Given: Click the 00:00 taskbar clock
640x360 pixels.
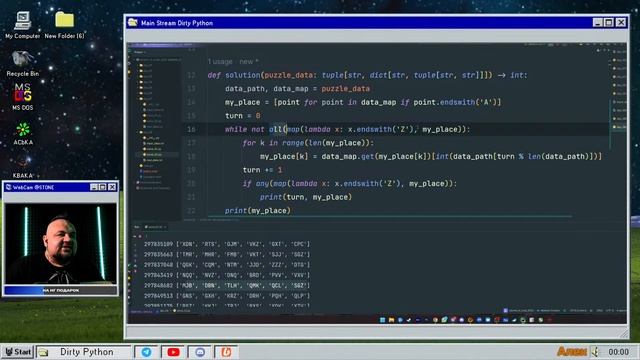Looking at the screenshot, I should click(618, 352).
